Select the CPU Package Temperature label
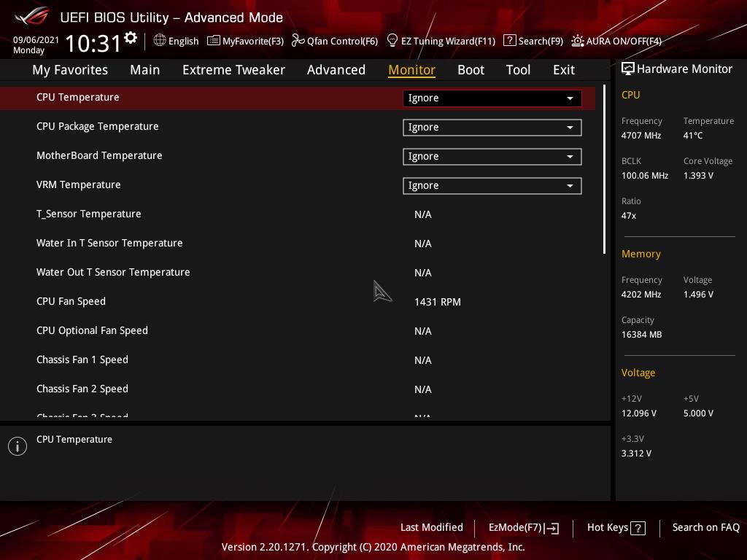747x560 pixels. click(x=97, y=126)
